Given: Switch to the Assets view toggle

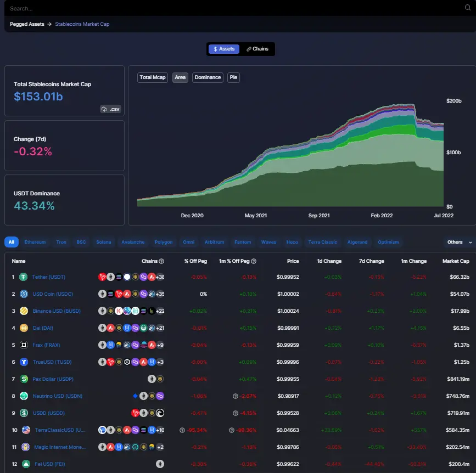Looking at the screenshot, I should (x=224, y=49).
